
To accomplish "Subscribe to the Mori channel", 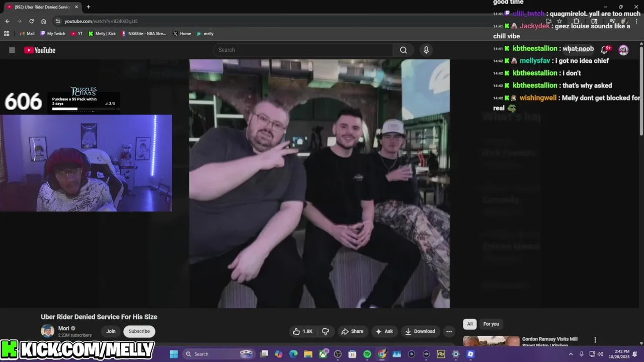I will 139,331.
